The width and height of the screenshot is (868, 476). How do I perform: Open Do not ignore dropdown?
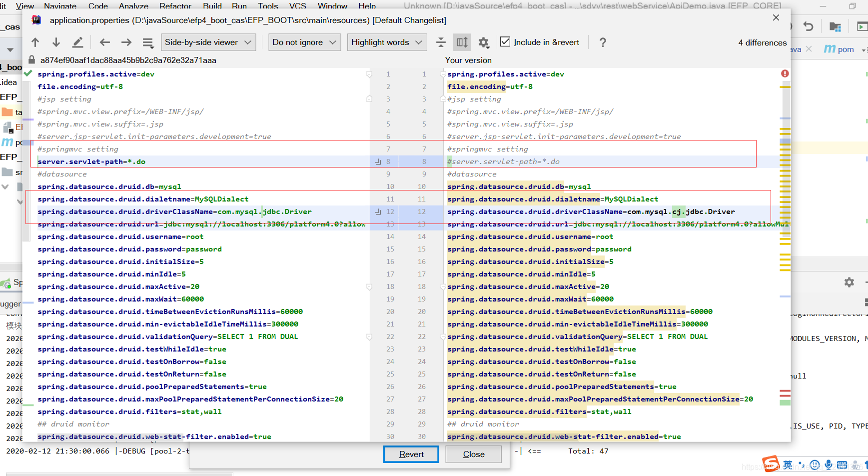click(304, 42)
